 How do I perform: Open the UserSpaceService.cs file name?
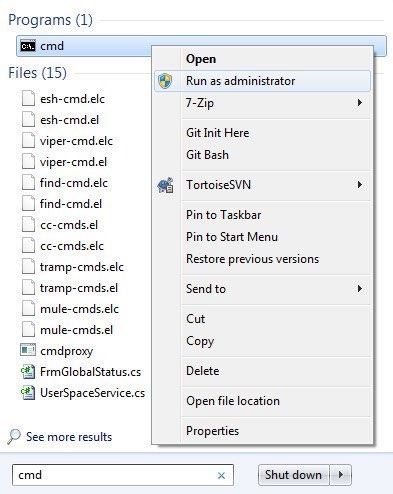92,393
